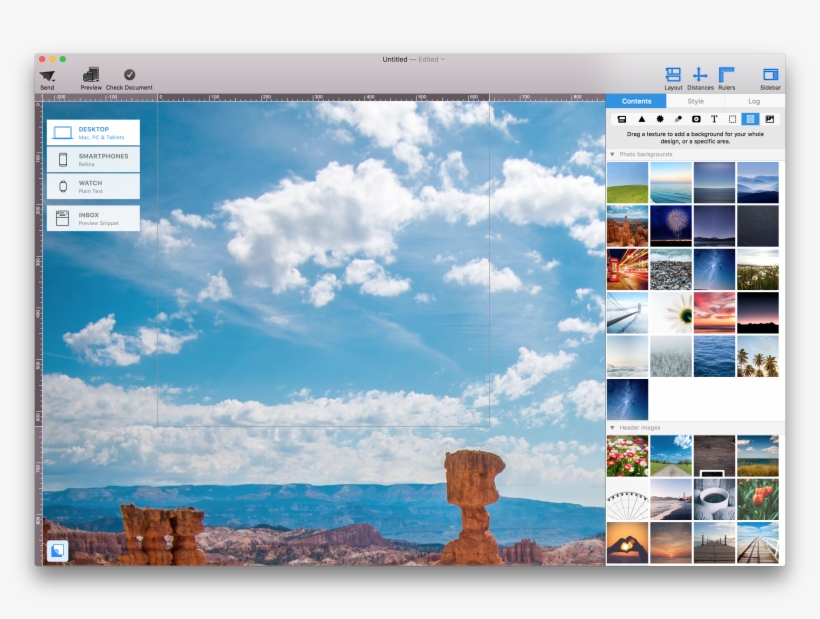The height and width of the screenshot is (619, 820).
Task: Select the Text blocks icon
Action: coord(714,119)
